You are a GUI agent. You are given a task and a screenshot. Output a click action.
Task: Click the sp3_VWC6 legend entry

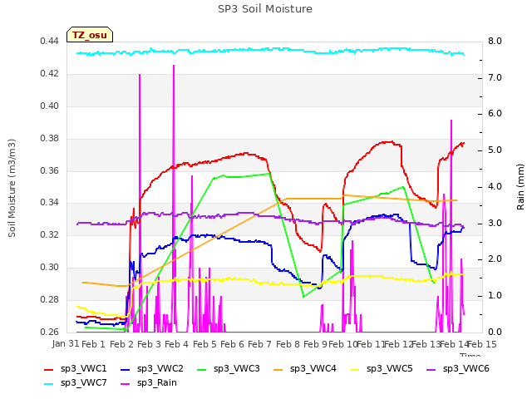click(x=458, y=369)
